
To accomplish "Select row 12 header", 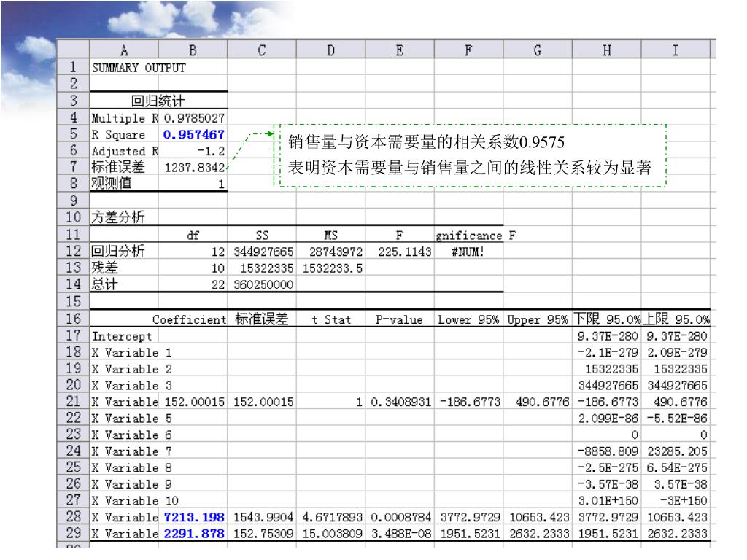I will [x=74, y=251].
